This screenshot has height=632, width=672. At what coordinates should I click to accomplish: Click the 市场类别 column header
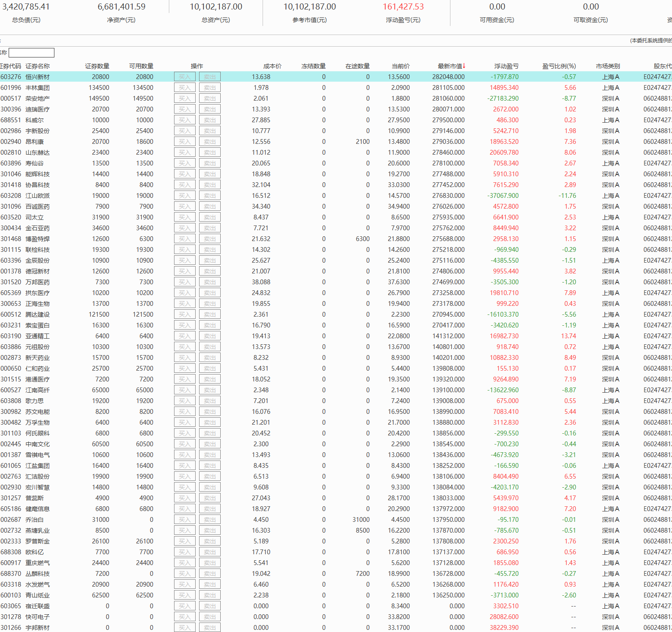coord(608,66)
